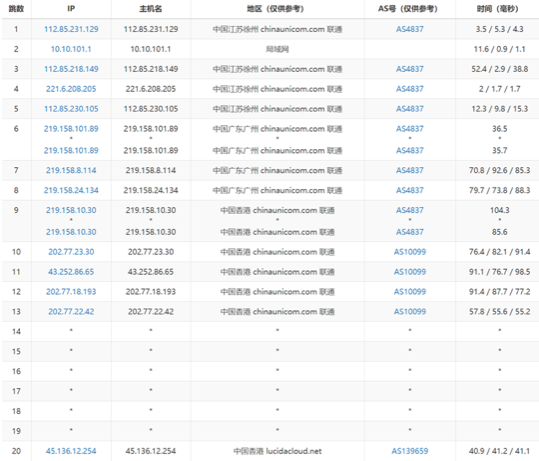Viewport: 539px width, 461px height.
Task: Select the '11.6 / 0.9 / 1.1' time cell
Action: coord(499,49)
